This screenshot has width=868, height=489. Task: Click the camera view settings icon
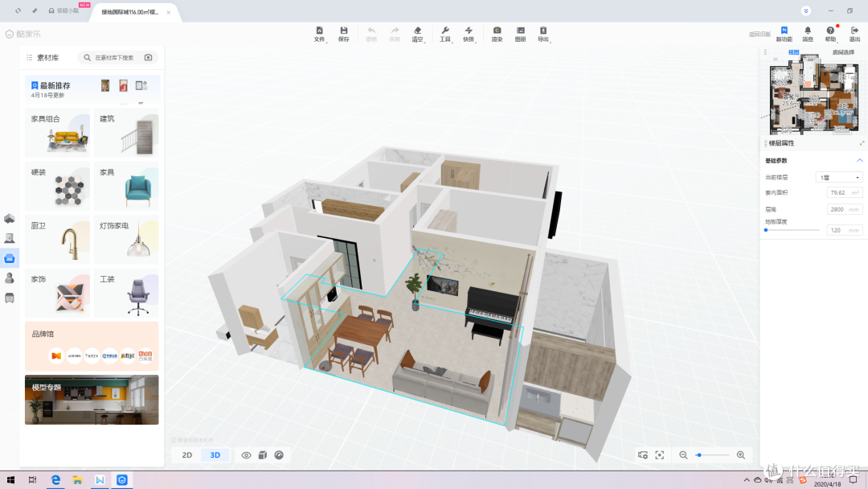[x=643, y=455]
